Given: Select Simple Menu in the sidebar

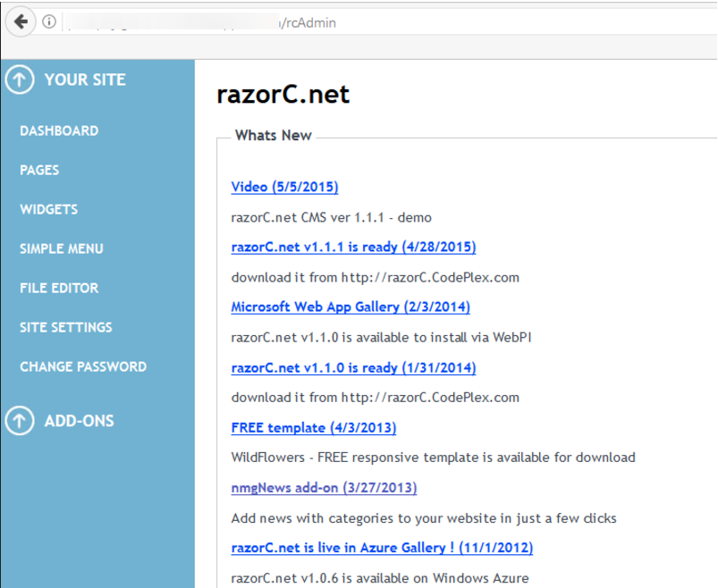Looking at the screenshot, I should 62,249.
